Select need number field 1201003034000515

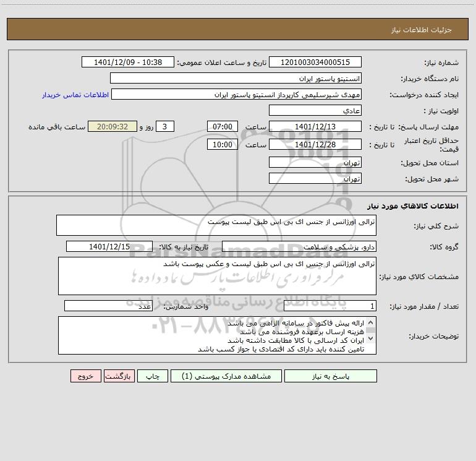point(315,62)
